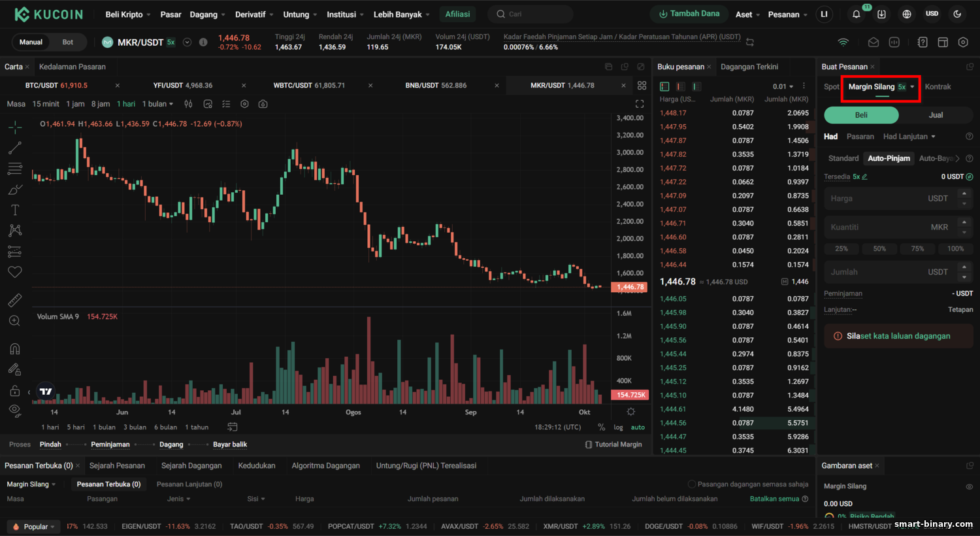The height and width of the screenshot is (536, 980).
Task: Toggle log scale on chart
Action: coord(618,427)
